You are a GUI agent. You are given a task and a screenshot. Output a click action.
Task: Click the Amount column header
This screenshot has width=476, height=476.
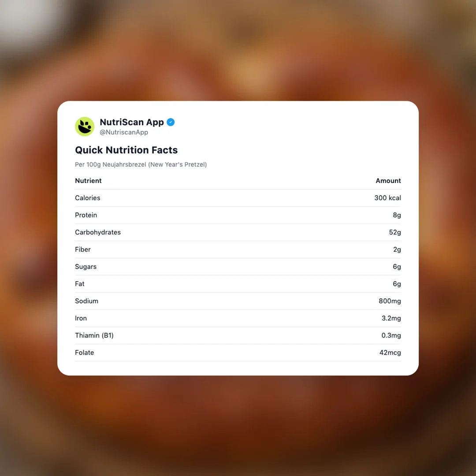pyautogui.click(x=388, y=181)
